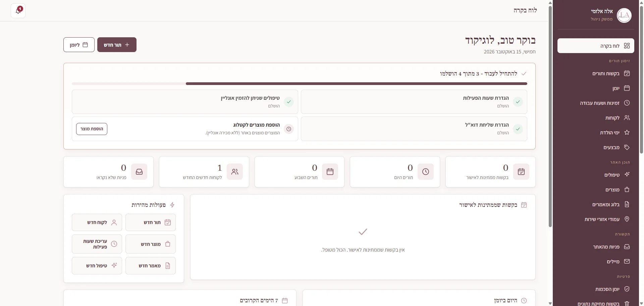Click the clock icon beside היום ביומן
Image resolution: width=644 pixels, height=306 pixels.
pos(524,301)
